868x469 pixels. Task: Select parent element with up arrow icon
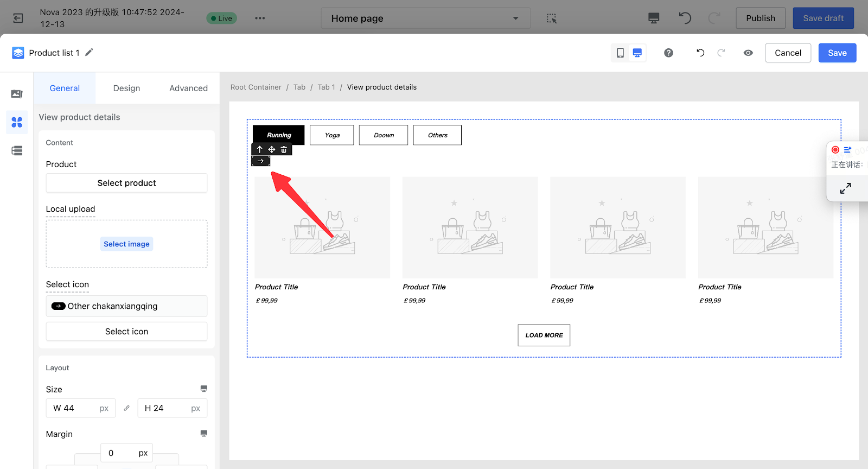[x=260, y=149]
